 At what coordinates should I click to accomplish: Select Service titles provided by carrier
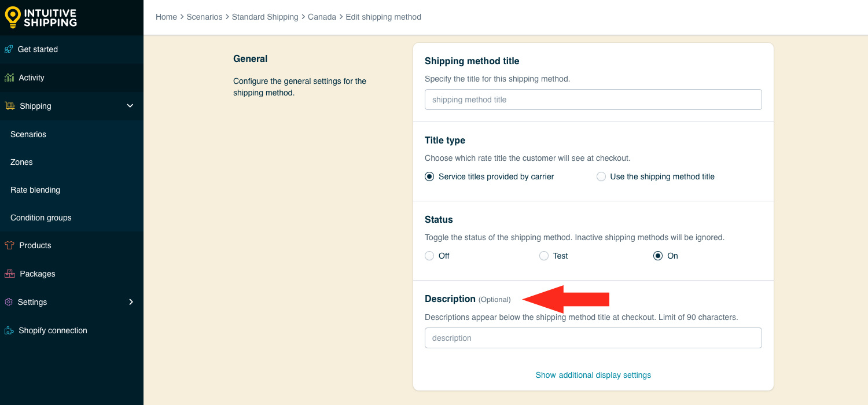pyautogui.click(x=429, y=176)
